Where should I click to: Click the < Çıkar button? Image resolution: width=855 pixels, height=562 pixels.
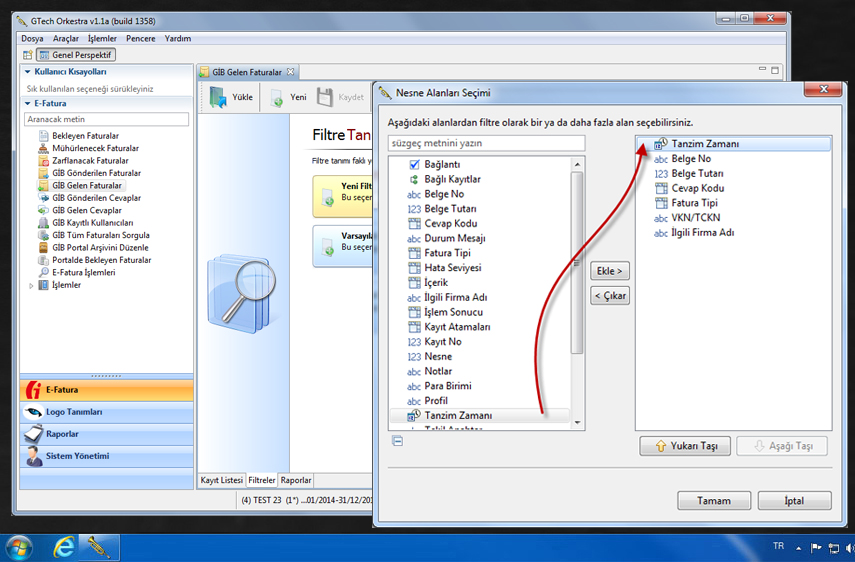610,296
